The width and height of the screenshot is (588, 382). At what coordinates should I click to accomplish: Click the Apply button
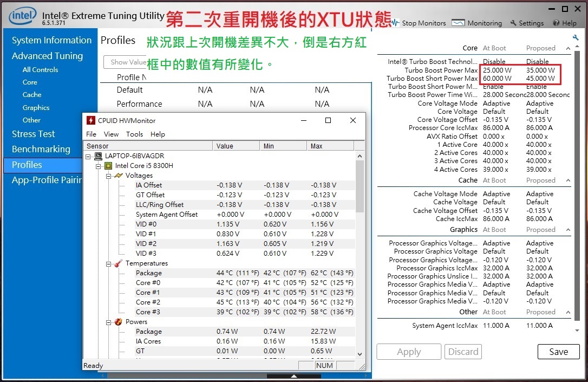coord(409,351)
